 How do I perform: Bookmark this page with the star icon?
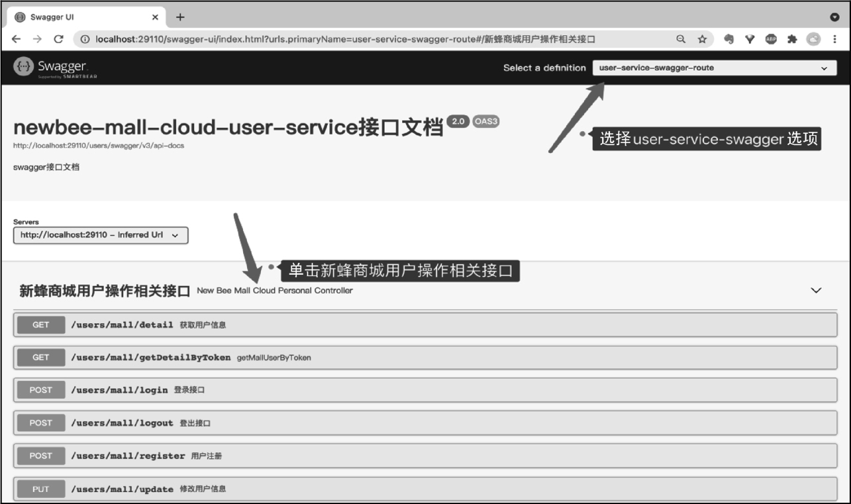coord(702,39)
